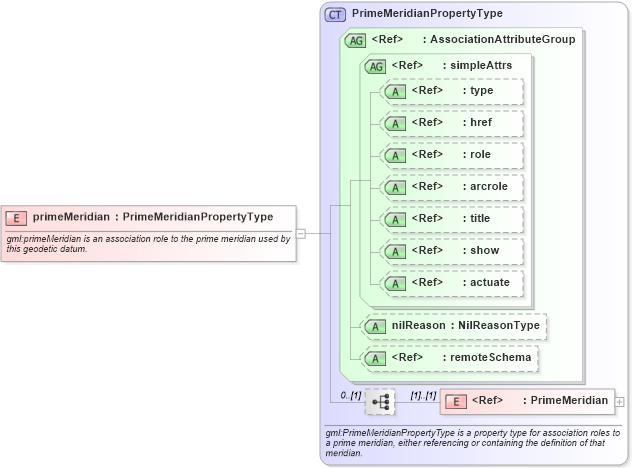Click the 0..[1] cardinality label

pos(351,395)
